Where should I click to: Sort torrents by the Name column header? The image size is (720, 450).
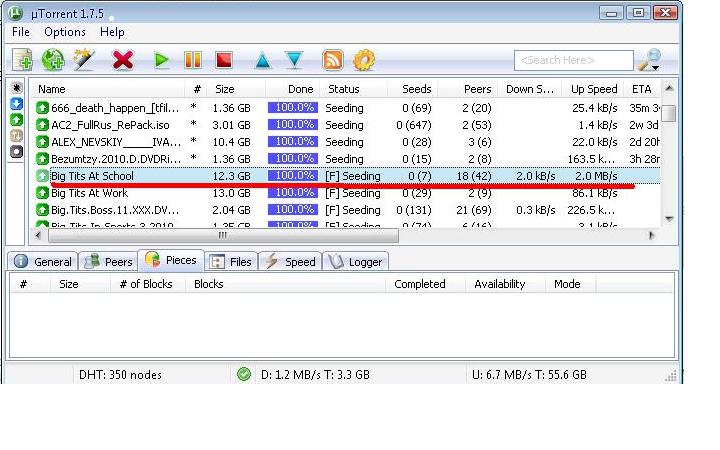point(51,89)
